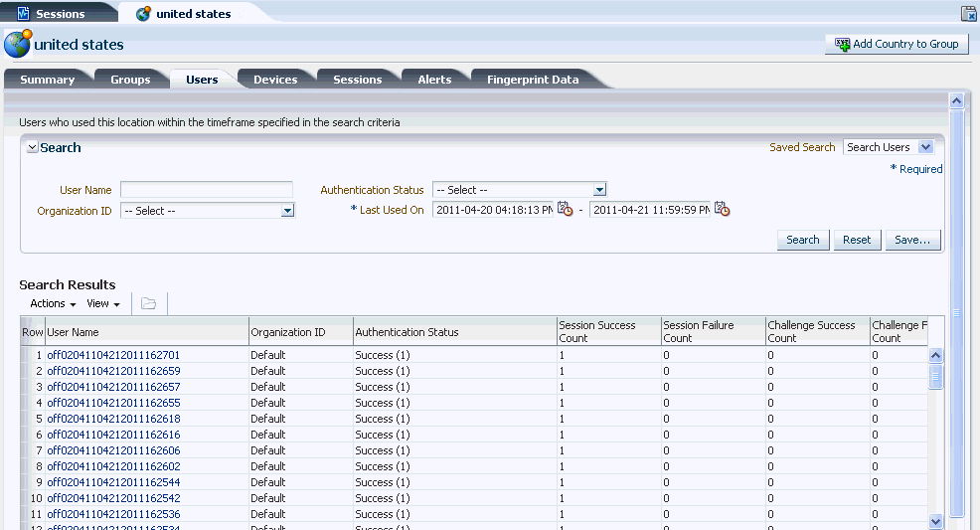Click results table scrollbar up arrow
This screenshot has width=980, height=530.
point(935,356)
